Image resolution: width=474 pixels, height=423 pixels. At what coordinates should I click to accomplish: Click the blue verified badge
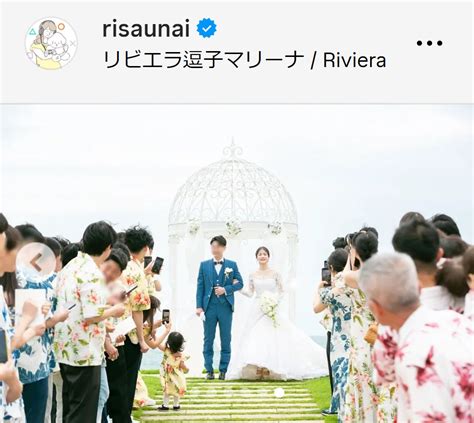207,28
